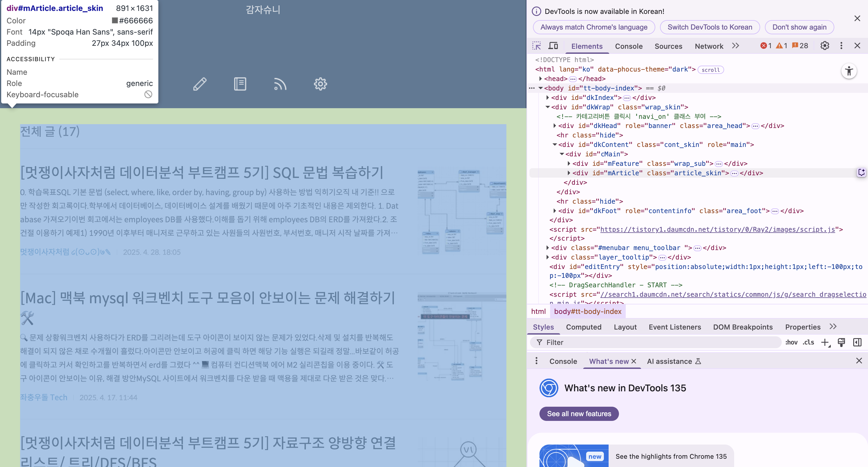This screenshot has height=467, width=868.
Task: Show more DevTools tabs chevron
Action: pos(736,46)
